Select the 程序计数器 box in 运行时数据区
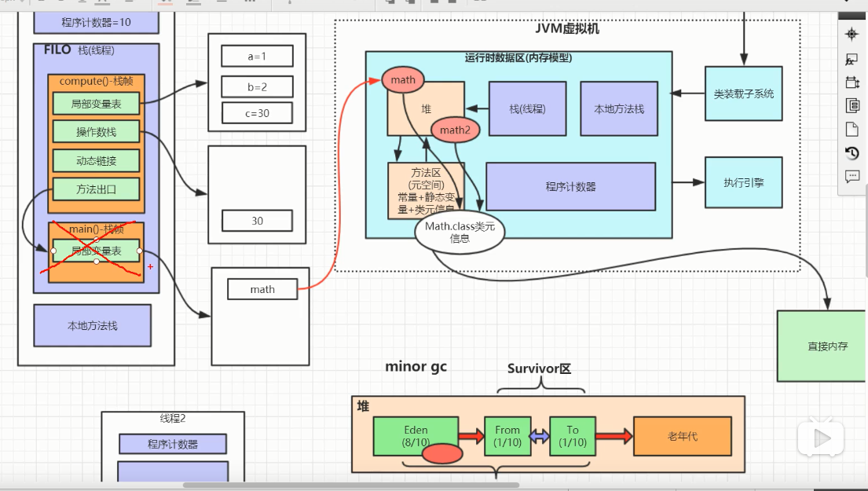The height and width of the screenshot is (491, 868). 571,186
